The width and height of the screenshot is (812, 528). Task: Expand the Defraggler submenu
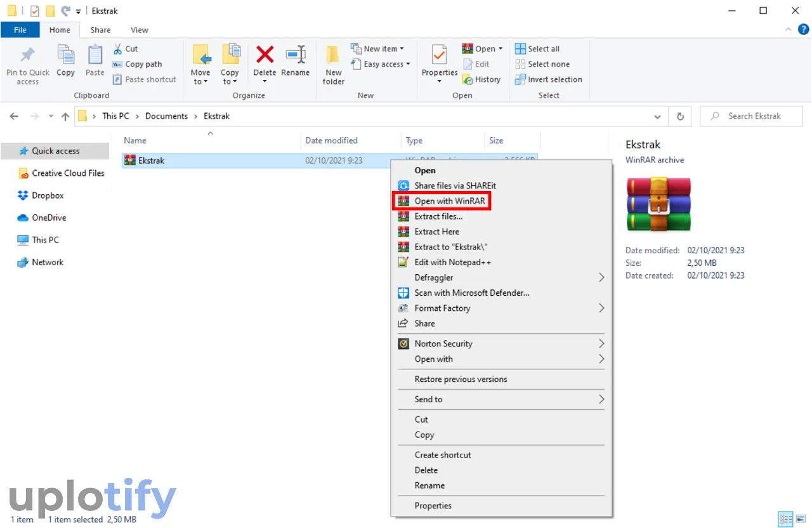click(x=501, y=277)
